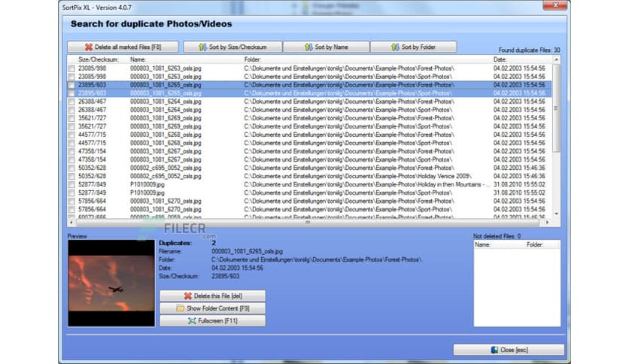
Task: Click the Folder column header in file list
Action: click(x=253, y=59)
